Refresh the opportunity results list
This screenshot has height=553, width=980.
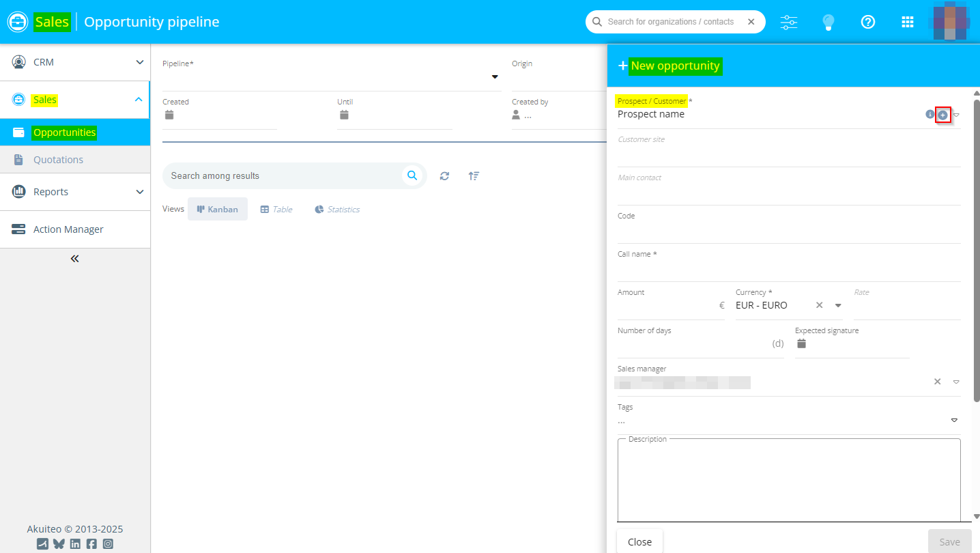(444, 176)
